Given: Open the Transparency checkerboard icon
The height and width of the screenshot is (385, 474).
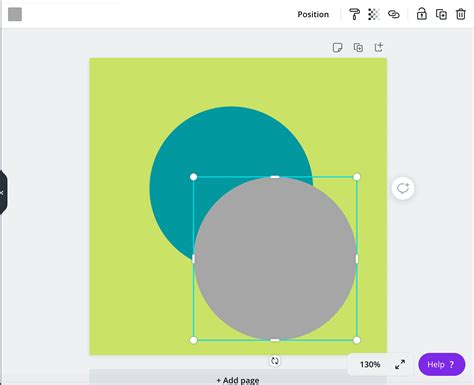Looking at the screenshot, I should (x=374, y=14).
